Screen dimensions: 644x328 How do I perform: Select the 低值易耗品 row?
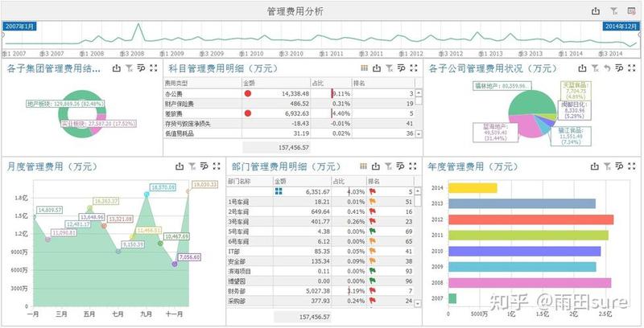(x=289, y=133)
